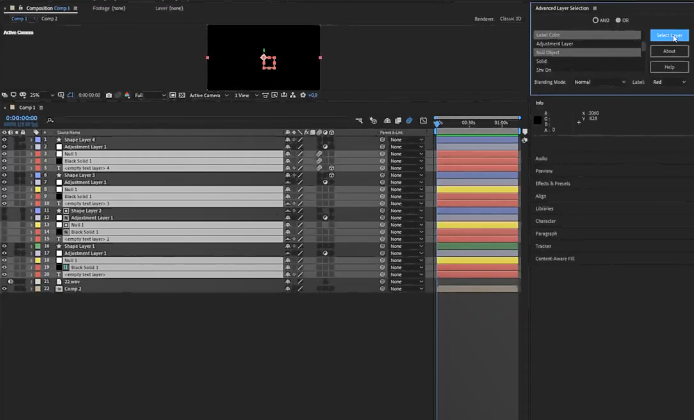Click the parent pick whip for Shape Layer 4
The width and height of the screenshot is (694, 420).
tap(383, 139)
